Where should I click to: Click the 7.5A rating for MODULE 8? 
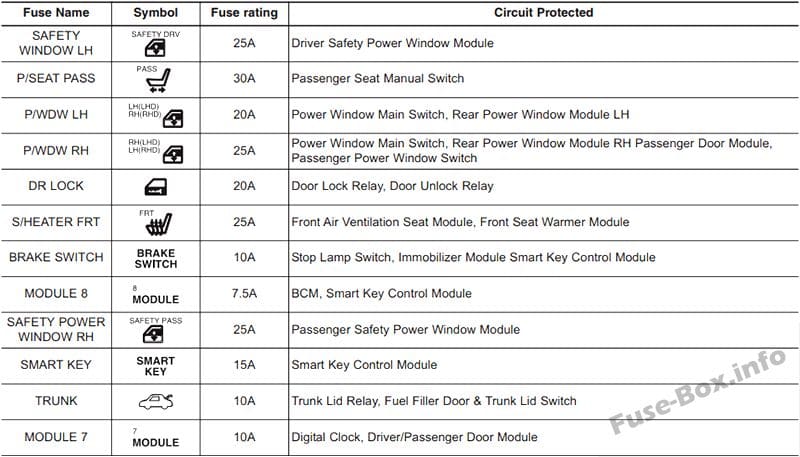pyautogui.click(x=244, y=294)
